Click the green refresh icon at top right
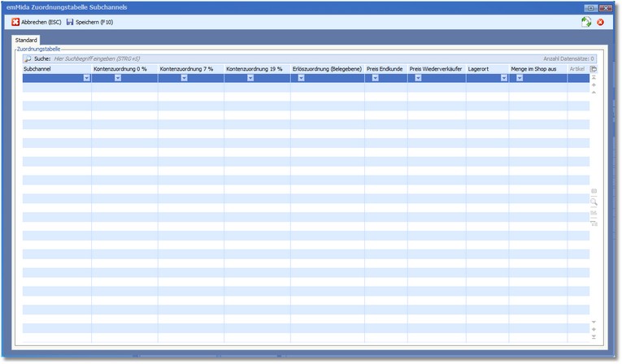This screenshot has width=622, height=364. [585, 22]
